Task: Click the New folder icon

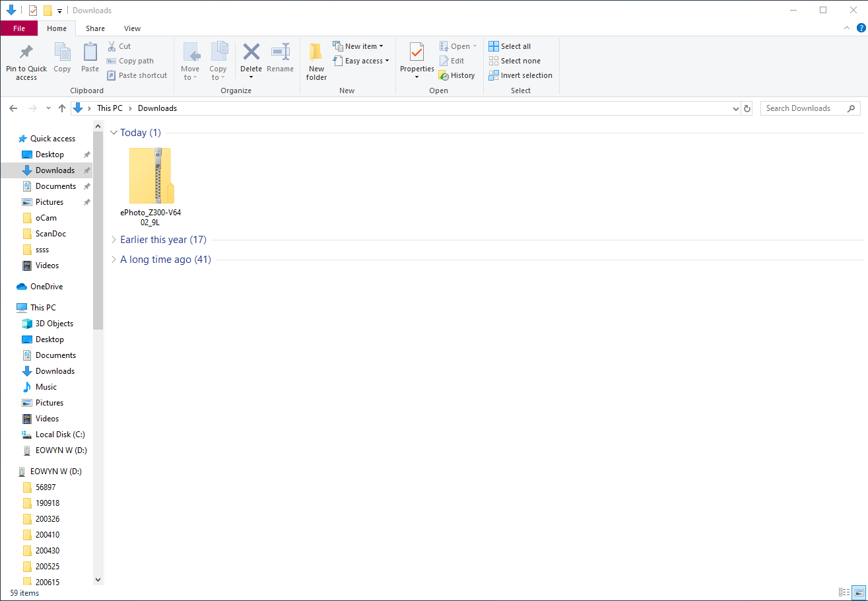Action: tap(316, 53)
